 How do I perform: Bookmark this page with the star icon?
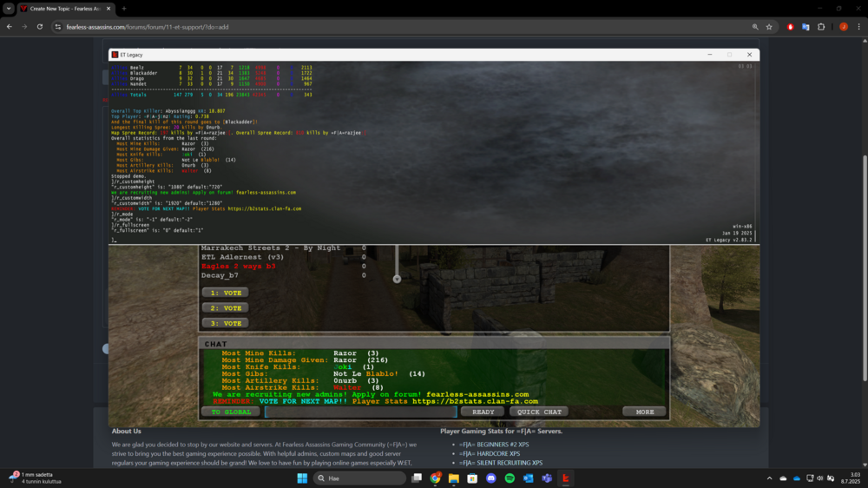point(769,27)
